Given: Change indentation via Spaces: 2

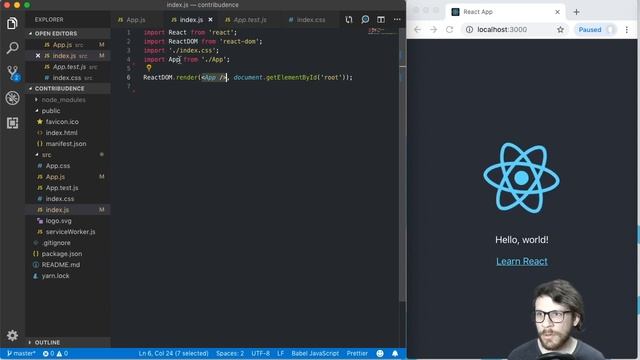Looking at the screenshot, I should point(230,353).
